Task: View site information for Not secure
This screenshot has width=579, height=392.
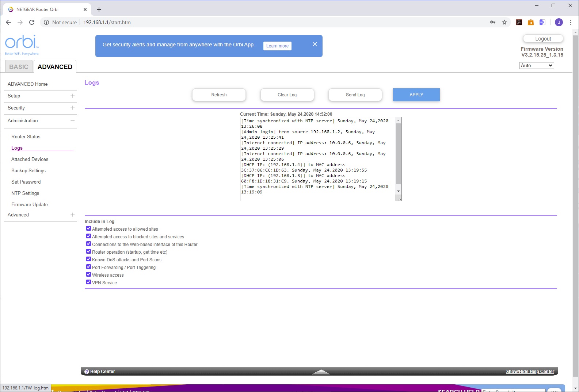Action: click(60, 22)
